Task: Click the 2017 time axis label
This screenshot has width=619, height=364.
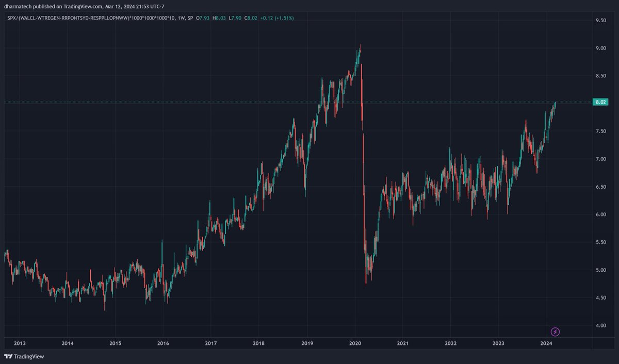Action: [210, 343]
